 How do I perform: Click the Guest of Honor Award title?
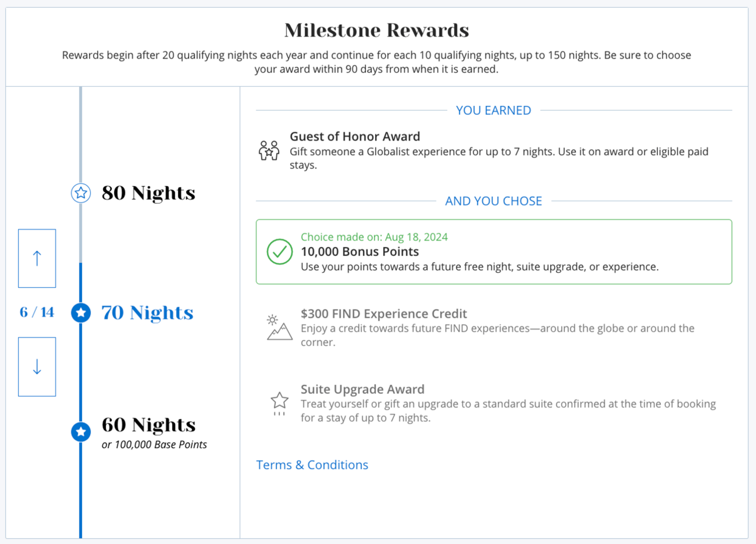tap(355, 136)
